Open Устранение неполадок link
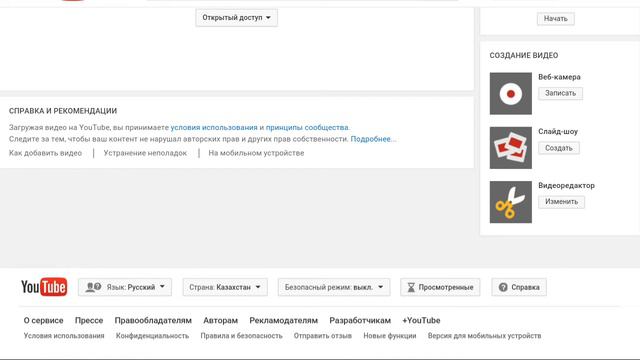The width and height of the screenshot is (640, 360). pyautogui.click(x=145, y=153)
